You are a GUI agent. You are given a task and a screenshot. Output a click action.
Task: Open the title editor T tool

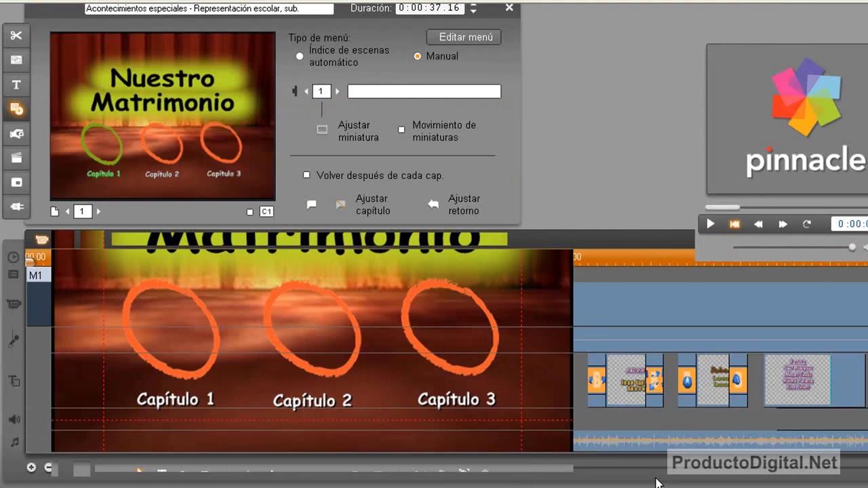pos(16,85)
